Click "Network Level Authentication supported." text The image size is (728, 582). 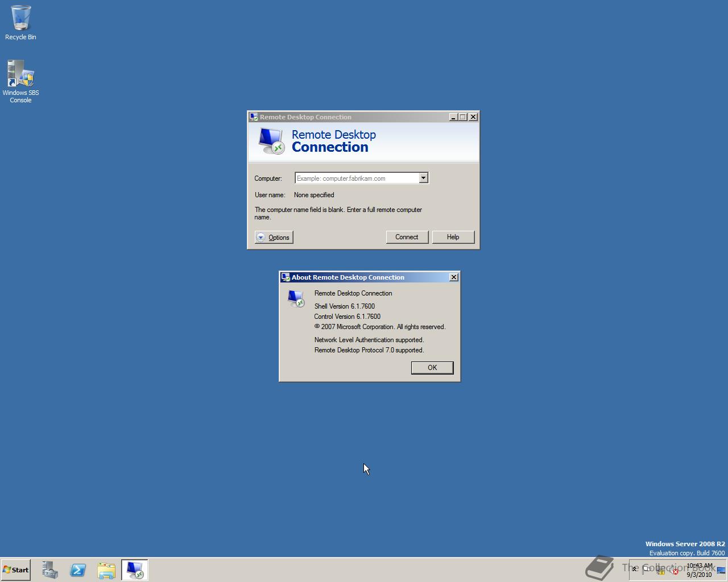tap(369, 340)
